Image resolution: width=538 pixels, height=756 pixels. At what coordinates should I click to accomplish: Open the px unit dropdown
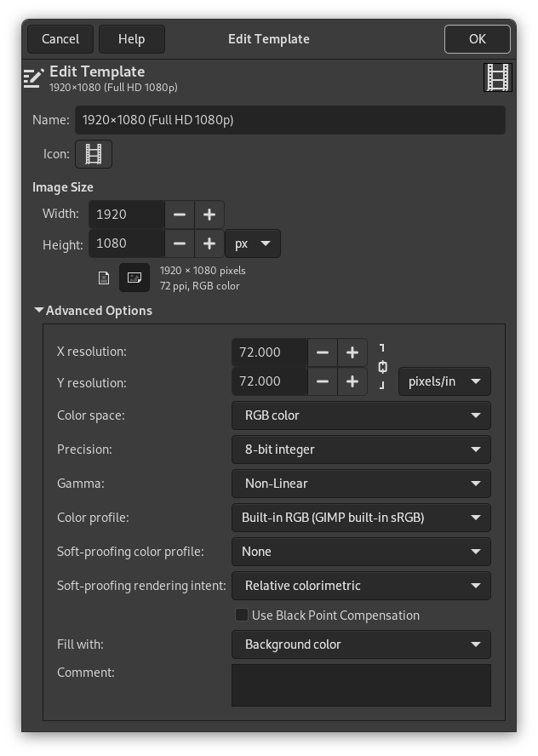[252, 243]
